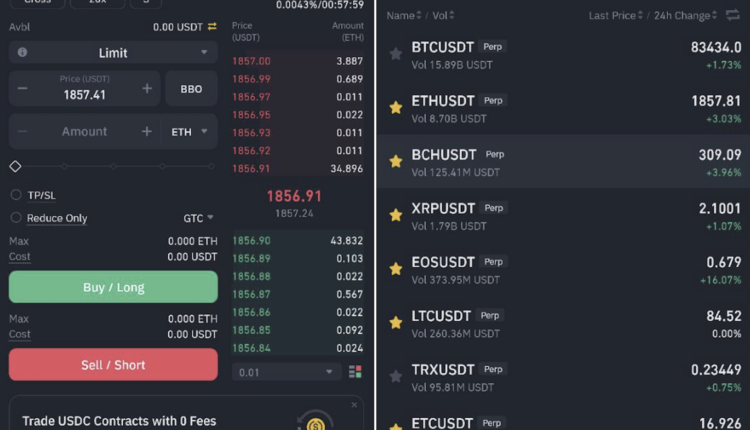Image resolution: width=750 pixels, height=430 pixels.
Task: Click the info icon in the Limit order box
Action: click(x=23, y=52)
